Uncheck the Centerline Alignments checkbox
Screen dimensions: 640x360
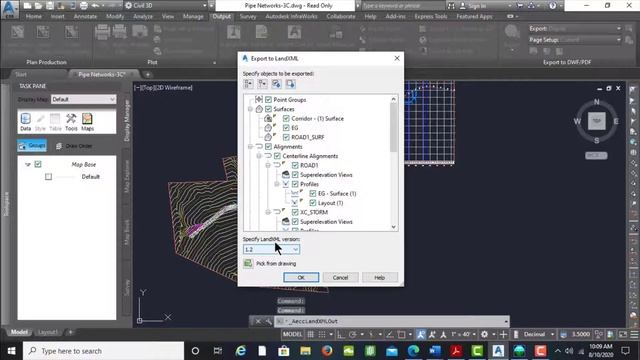[x=277, y=156]
